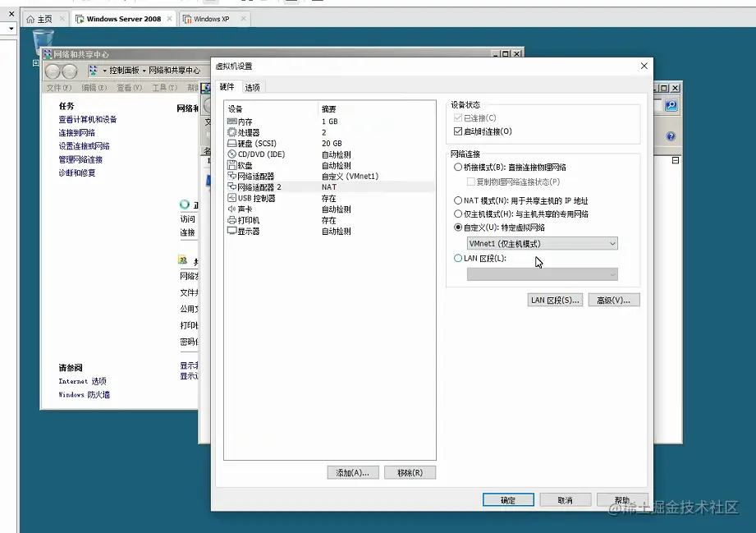Select 自定义(U) radio button
The image size is (756, 533).
pyautogui.click(x=458, y=227)
